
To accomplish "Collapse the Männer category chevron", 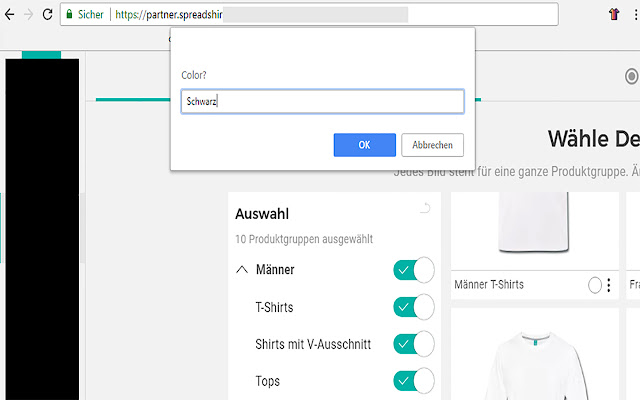I will [x=242, y=270].
